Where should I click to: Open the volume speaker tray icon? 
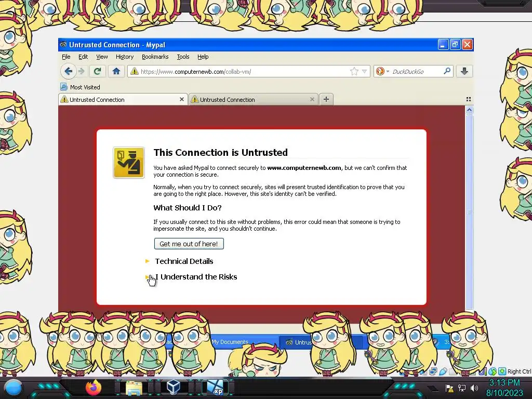click(x=474, y=388)
